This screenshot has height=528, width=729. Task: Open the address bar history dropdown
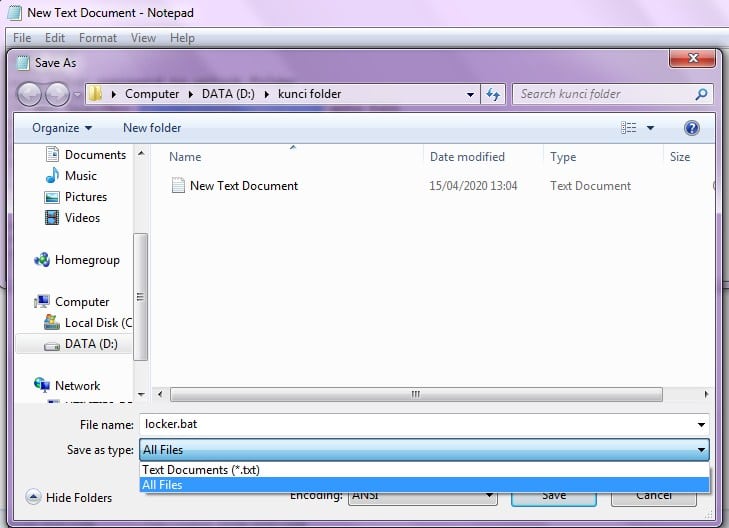click(471, 94)
